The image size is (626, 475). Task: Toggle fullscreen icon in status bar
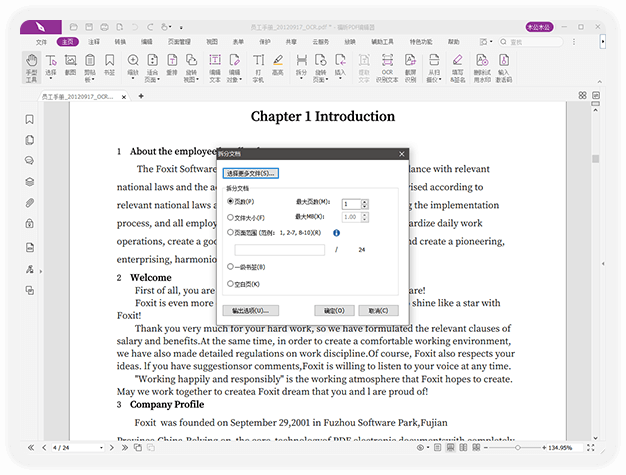(x=591, y=448)
